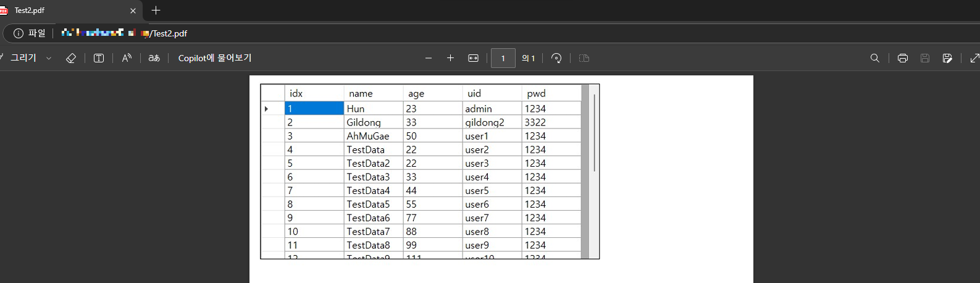Click Fit to width icon
The width and height of the screenshot is (980, 283).
[x=473, y=58]
